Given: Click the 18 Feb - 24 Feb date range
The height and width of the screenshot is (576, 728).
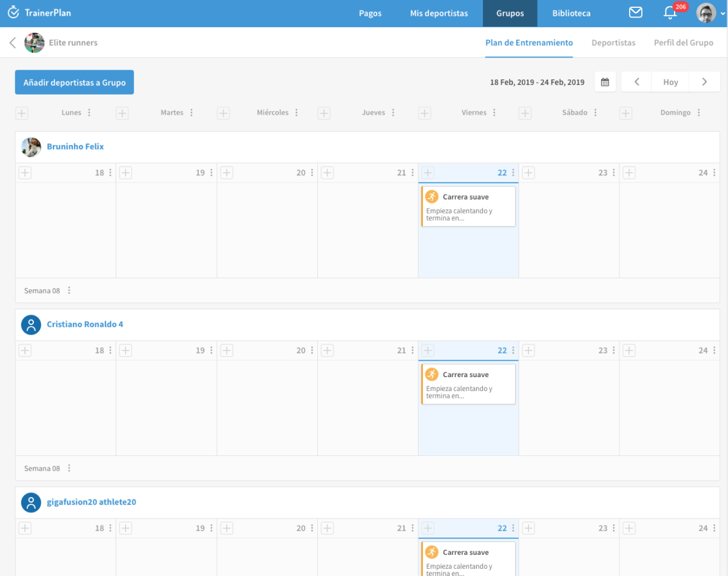Looking at the screenshot, I should tap(537, 82).
